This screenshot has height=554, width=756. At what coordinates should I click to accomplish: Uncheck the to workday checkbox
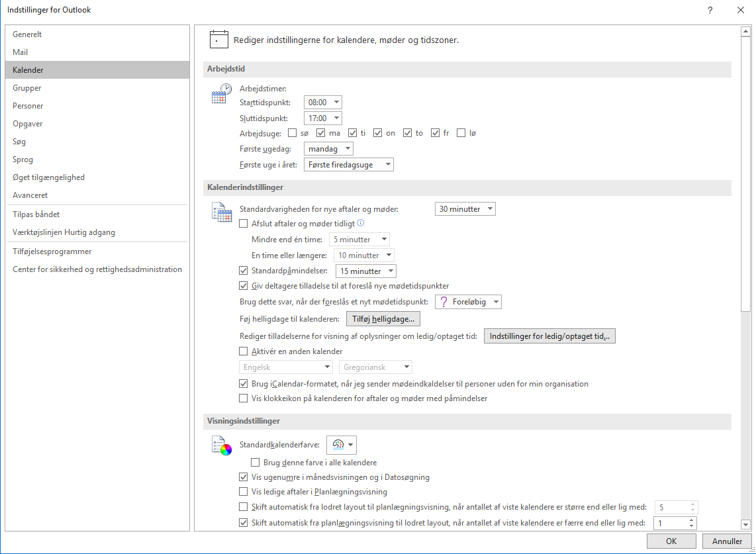click(x=407, y=132)
